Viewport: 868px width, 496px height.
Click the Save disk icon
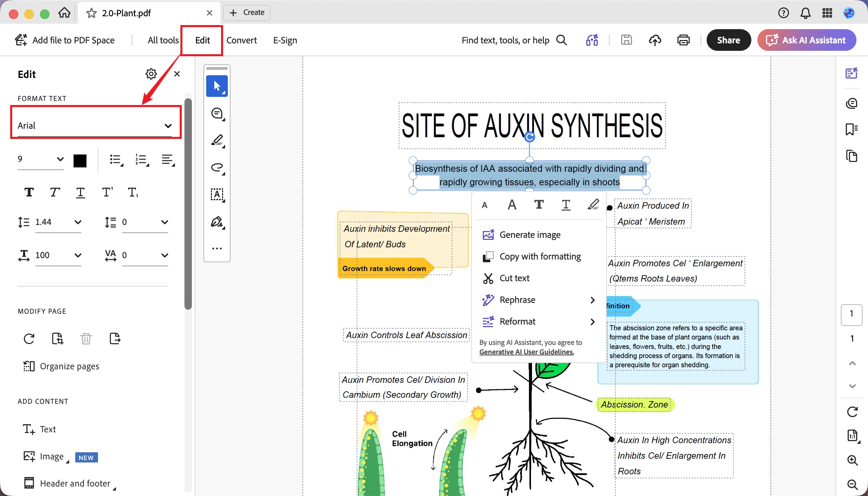point(626,40)
